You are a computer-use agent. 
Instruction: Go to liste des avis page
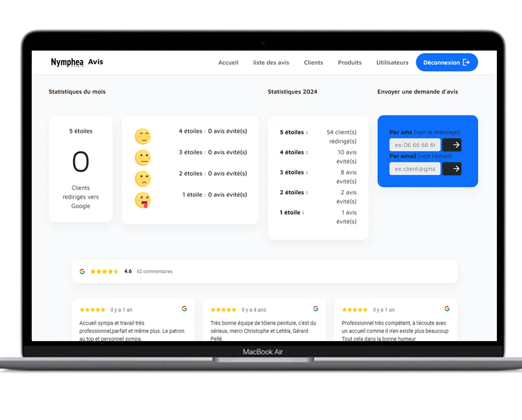[271, 63]
